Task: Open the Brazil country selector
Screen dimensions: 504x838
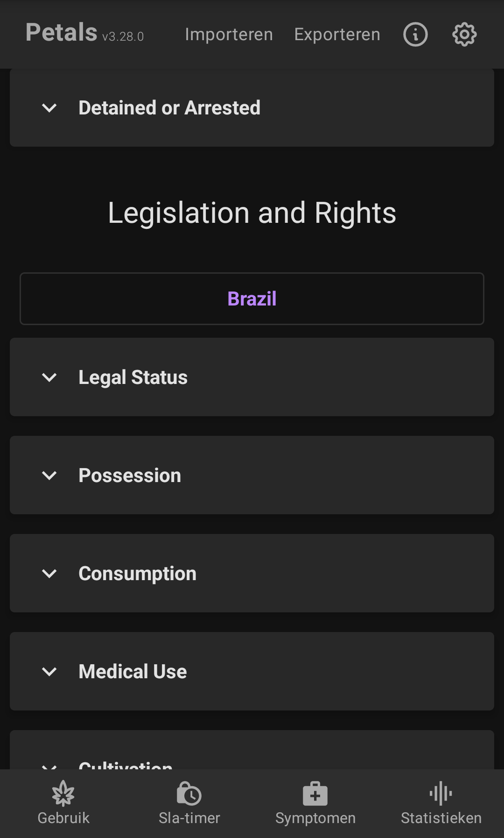Action: click(x=252, y=299)
